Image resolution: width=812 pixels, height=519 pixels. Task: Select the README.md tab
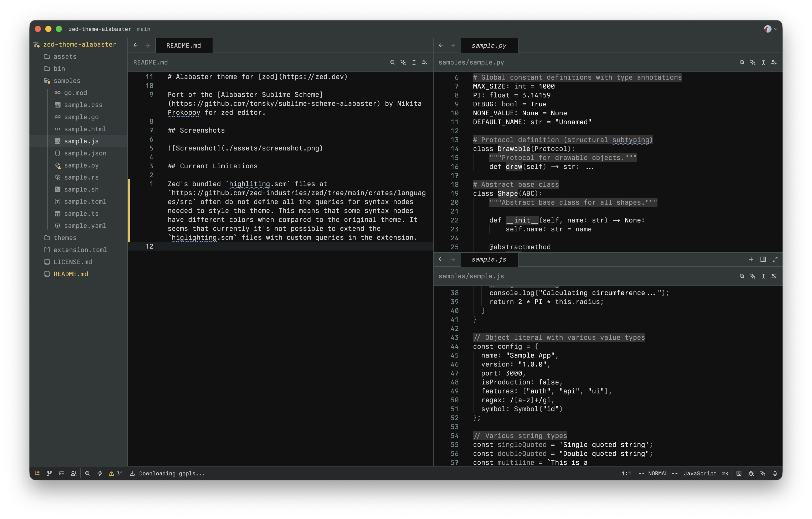(x=183, y=45)
